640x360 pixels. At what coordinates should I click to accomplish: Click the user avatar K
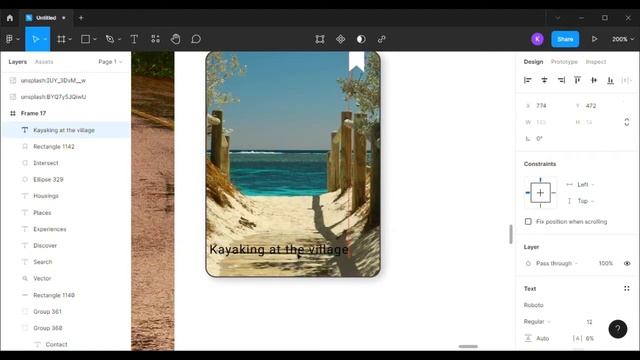tap(537, 39)
